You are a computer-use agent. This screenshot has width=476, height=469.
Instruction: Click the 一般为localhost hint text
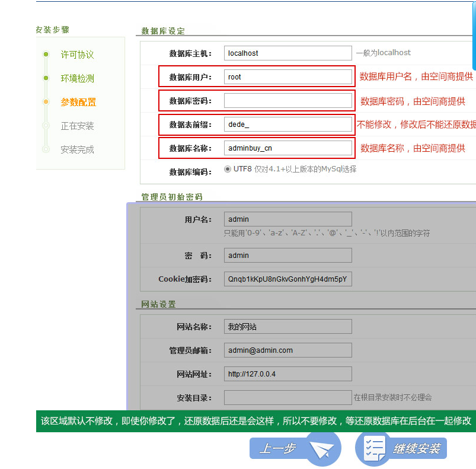pos(384,53)
